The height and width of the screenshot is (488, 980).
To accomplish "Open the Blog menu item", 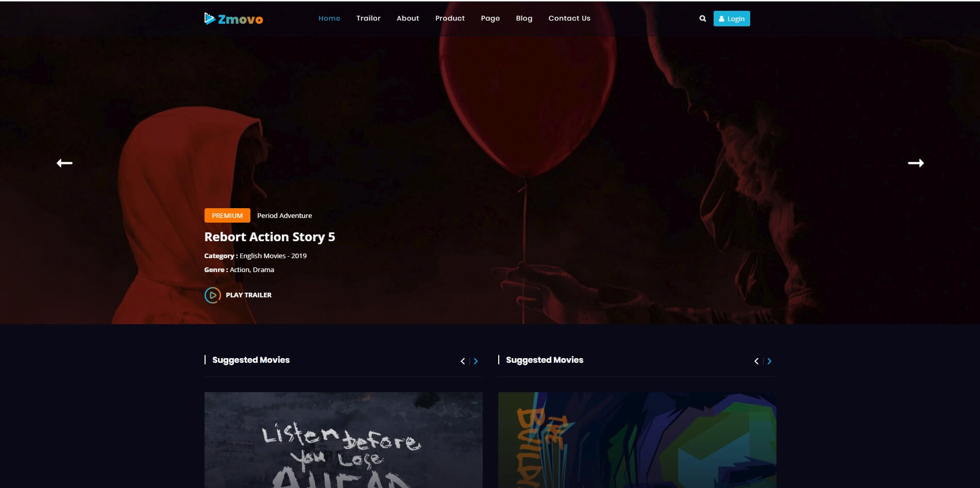I will tap(524, 18).
